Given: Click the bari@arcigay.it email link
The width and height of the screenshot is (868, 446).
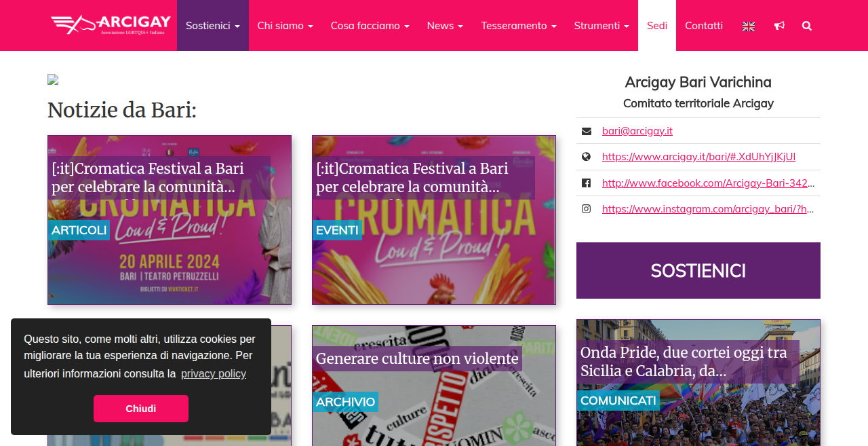Looking at the screenshot, I should [x=637, y=131].
